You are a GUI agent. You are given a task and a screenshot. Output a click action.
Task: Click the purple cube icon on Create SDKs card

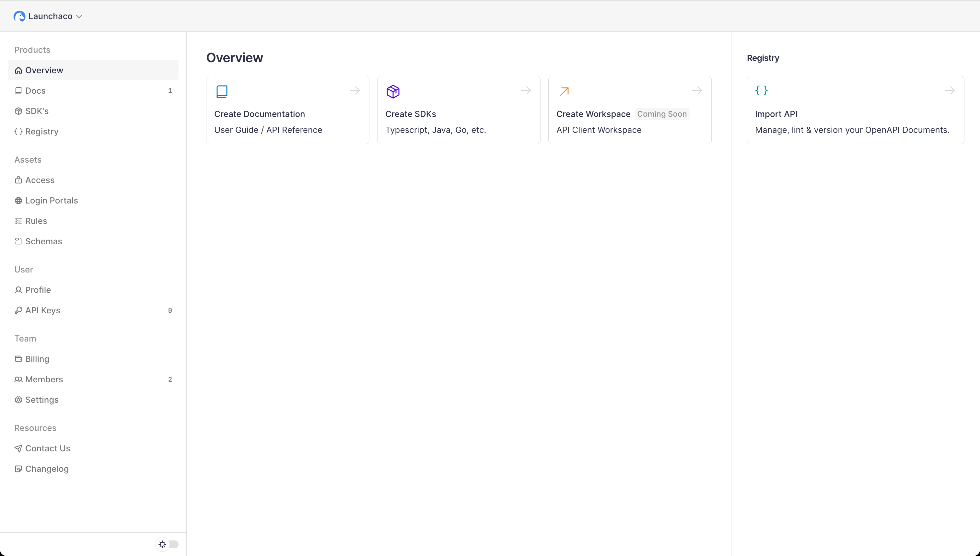pos(393,92)
